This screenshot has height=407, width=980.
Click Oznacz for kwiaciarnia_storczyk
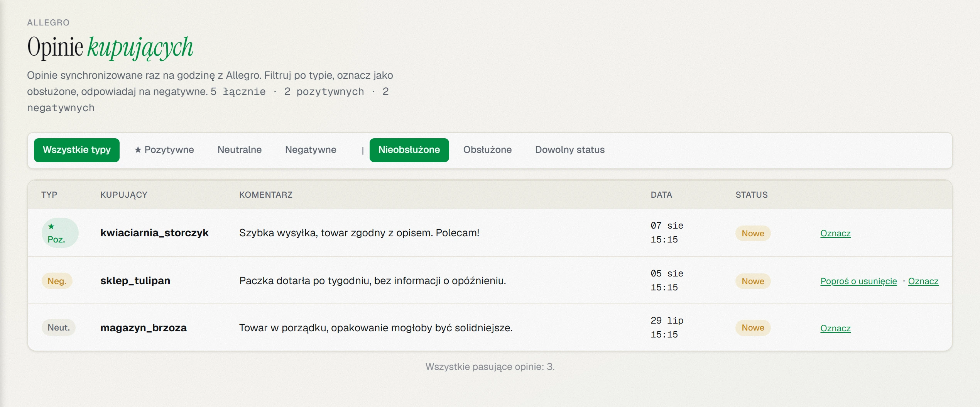point(835,233)
